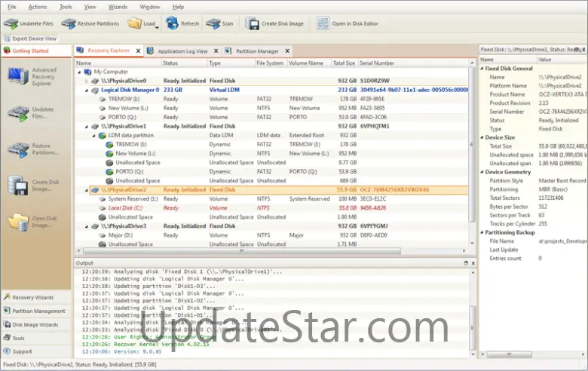
Task: Open the Wizards menu
Action: pos(118,7)
